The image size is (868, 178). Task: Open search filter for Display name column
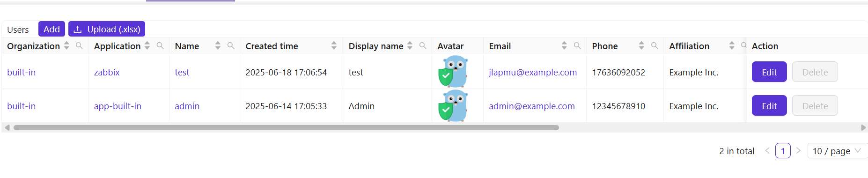423,45
